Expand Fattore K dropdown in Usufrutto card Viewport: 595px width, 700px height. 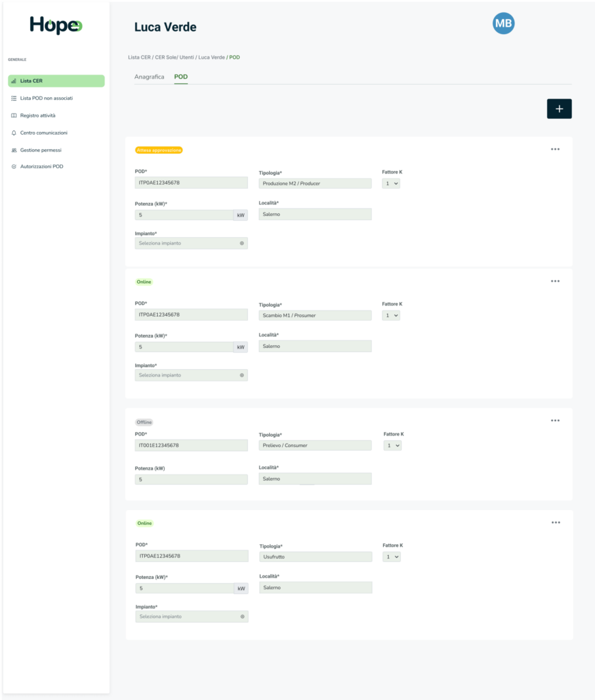(x=392, y=556)
